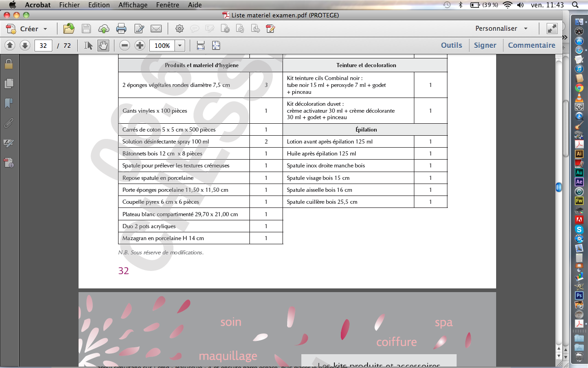Click the page number input field
The height and width of the screenshot is (368, 588).
pos(43,46)
